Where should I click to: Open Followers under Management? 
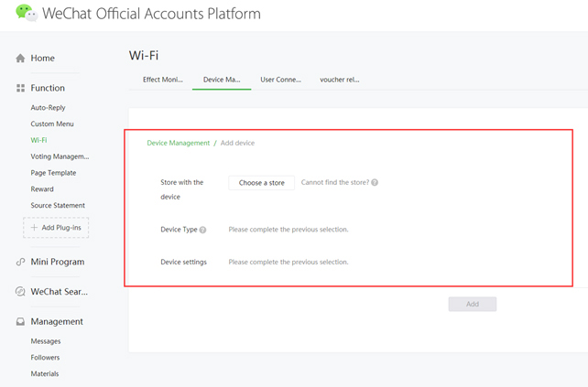pos(45,358)
